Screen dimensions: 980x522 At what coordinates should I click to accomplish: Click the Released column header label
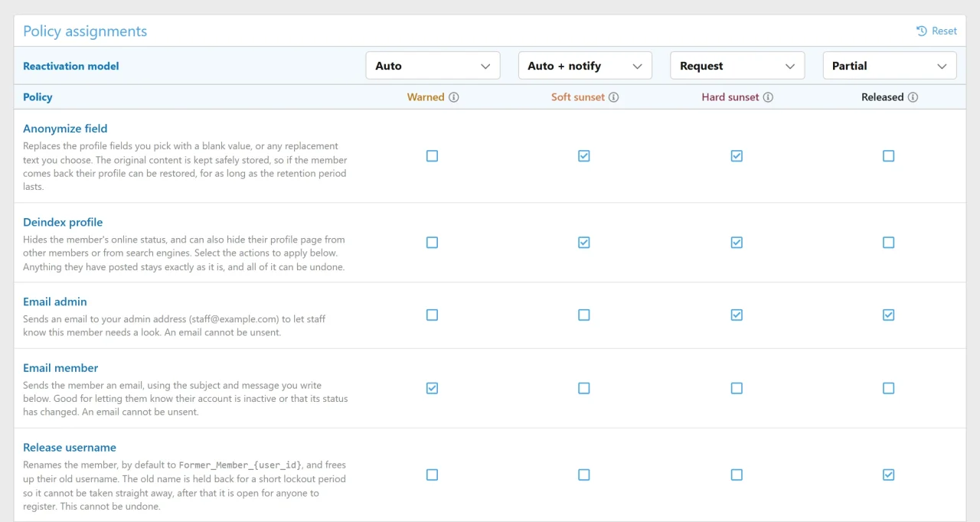pos(883,97)
